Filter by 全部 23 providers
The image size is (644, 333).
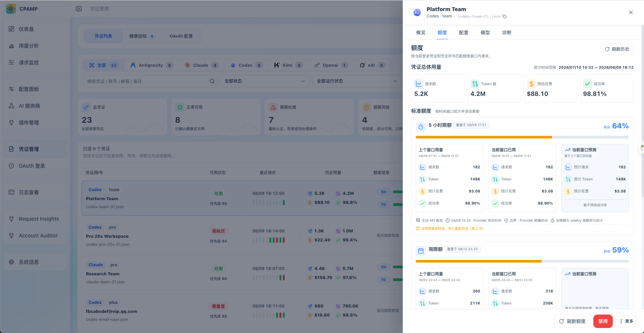pos(103,65)
